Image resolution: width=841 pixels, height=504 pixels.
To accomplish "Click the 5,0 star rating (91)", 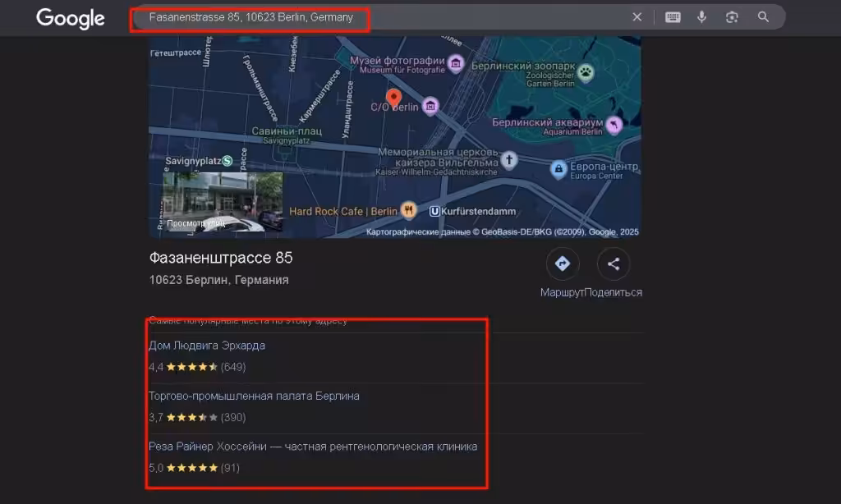I will (x=194, y=468).
